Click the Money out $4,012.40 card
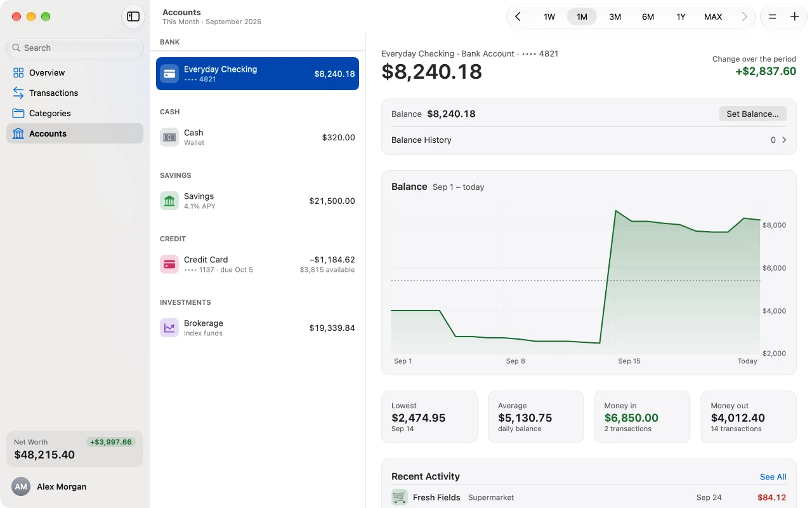Image resolution: width=812 pixels, height=508 pixels. 749,417
